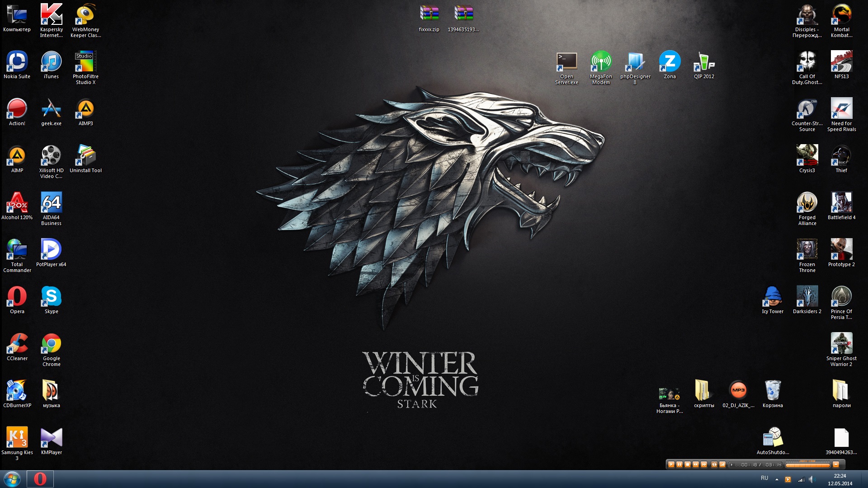Expand the mini player with the up arrow
Viewport: 868px width, 488px height.
point(836,465)
